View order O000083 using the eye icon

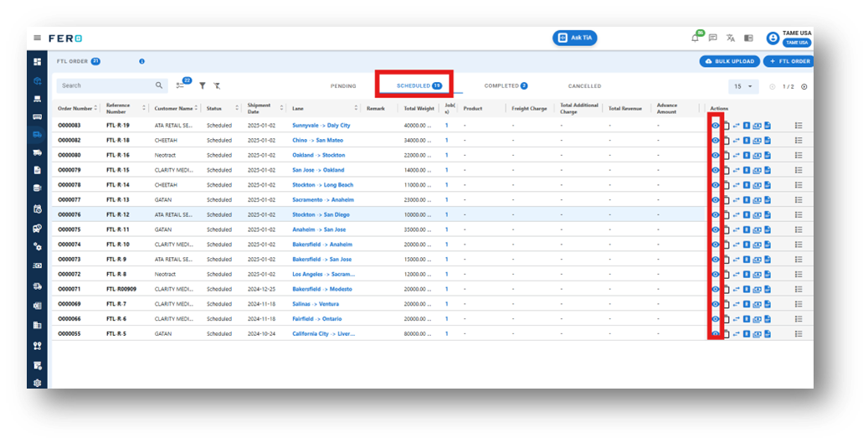tap(716, 125)
